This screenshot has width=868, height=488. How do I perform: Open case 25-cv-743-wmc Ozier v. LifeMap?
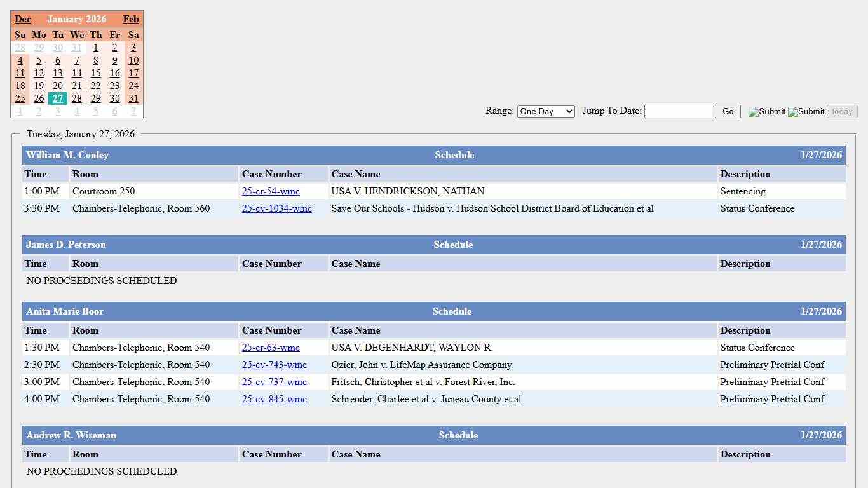274,365
